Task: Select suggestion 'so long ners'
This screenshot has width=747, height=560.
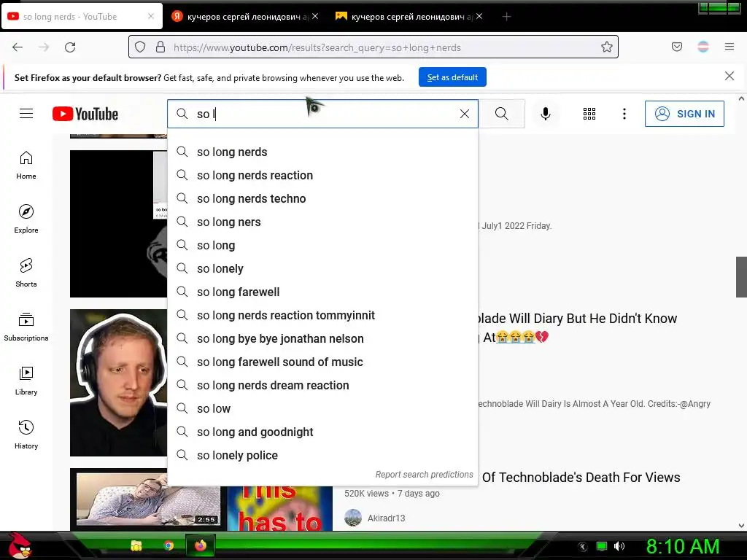Action: [322, 222]
